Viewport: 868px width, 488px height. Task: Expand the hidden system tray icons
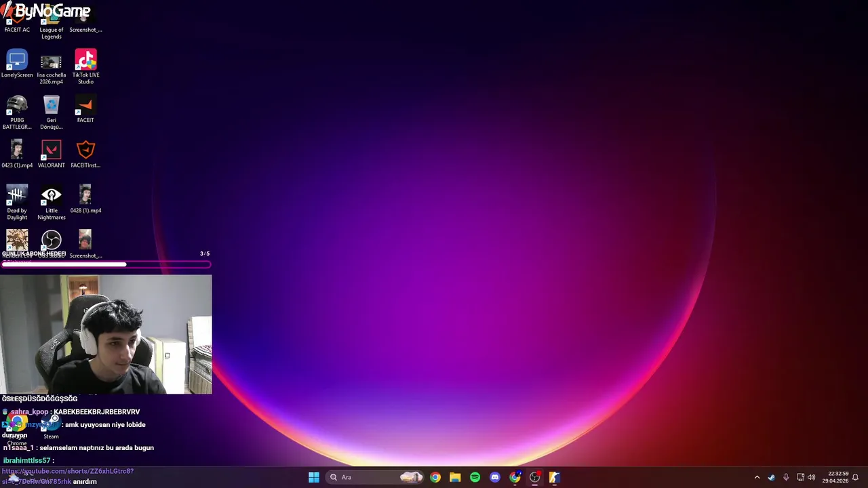click(757, 477)
